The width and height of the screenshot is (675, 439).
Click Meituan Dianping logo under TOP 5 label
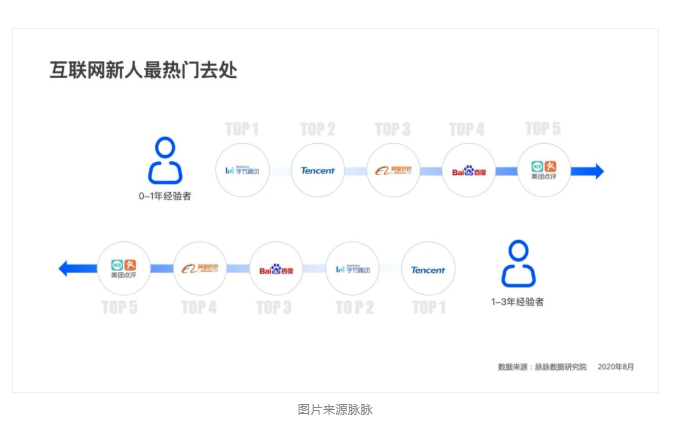pos(544,170)
